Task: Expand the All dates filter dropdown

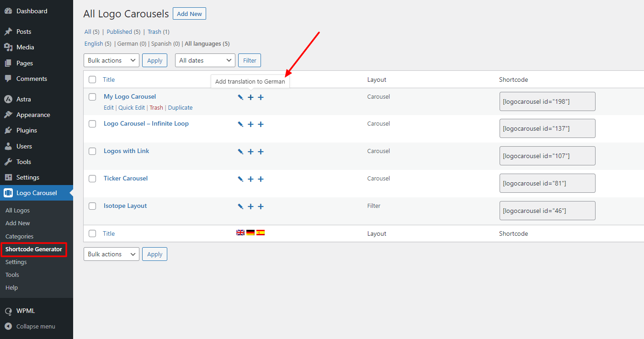Action: coord(205,60)
